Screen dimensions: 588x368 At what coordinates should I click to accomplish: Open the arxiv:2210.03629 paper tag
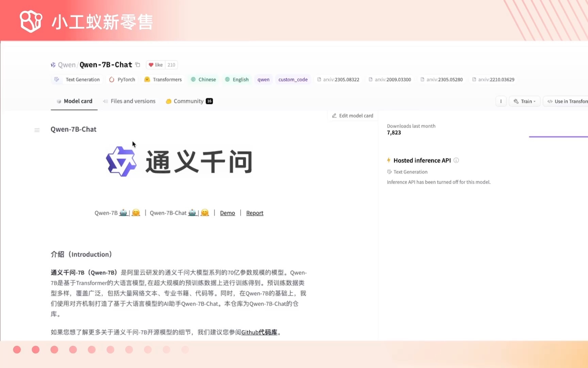493,79
